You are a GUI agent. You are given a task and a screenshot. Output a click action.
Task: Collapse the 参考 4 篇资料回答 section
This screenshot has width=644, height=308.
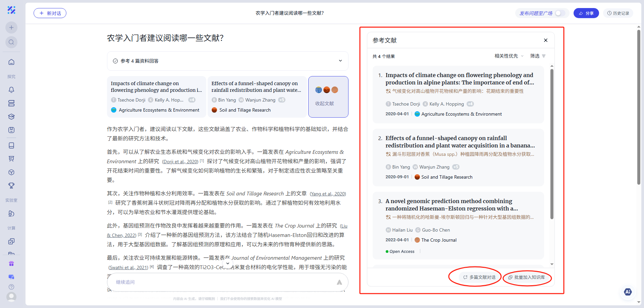(340, 61)
